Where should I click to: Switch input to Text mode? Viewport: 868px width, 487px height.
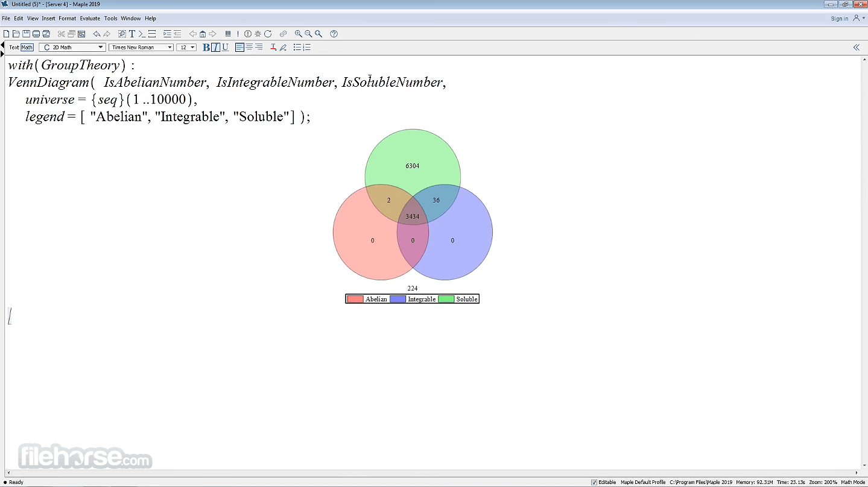(x=14, y=47)
